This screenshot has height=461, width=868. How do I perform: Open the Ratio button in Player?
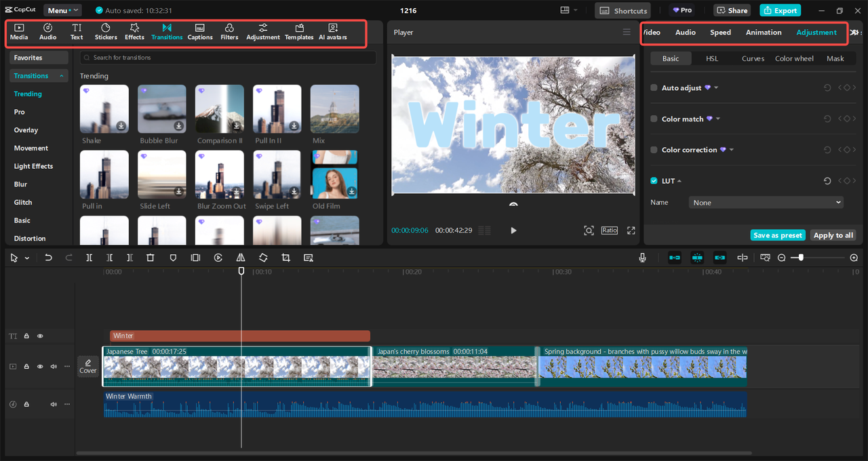[x=610, y=230]
